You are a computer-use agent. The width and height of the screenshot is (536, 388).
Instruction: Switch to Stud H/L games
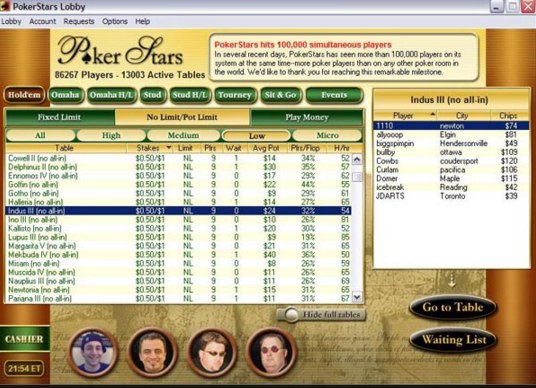click(x=190, y=95)
